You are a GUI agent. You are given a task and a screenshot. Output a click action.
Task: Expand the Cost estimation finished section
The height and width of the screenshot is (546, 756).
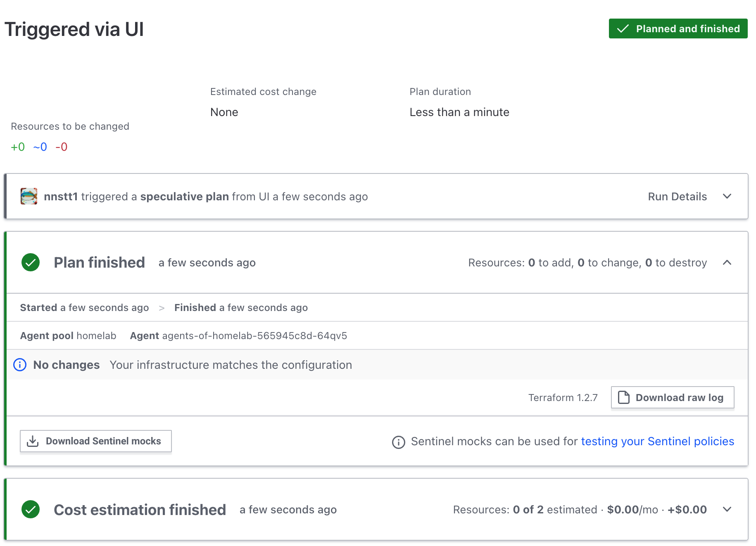coord(727,510)
